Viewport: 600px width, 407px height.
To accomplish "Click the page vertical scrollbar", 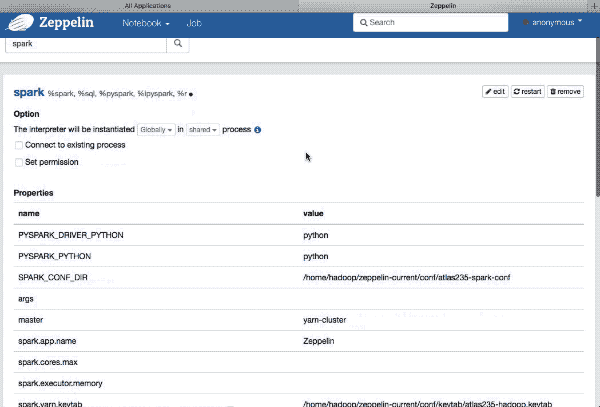I will (x=597, y=115).
